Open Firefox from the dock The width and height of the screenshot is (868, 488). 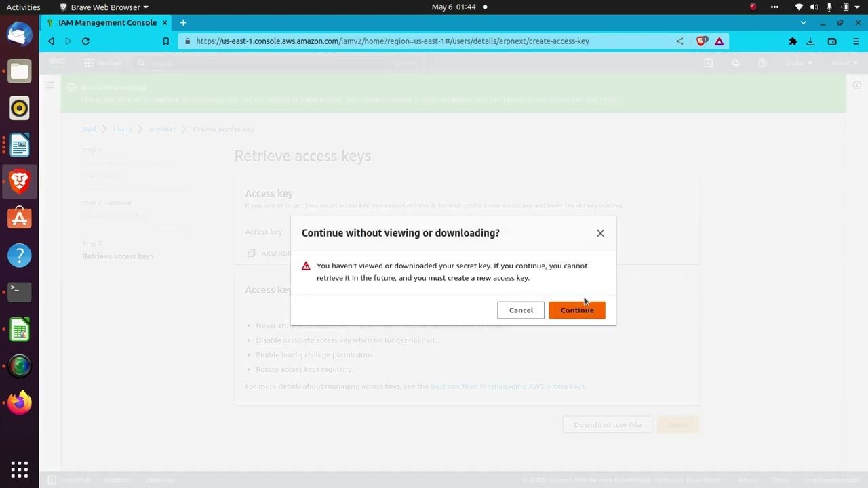click(x=20, y=402)
